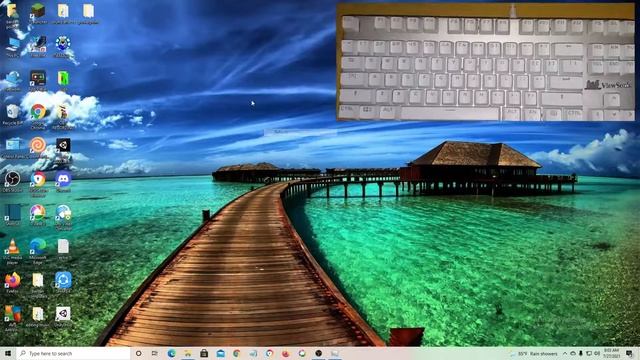Image resolution: width=640 pixels, height=360 pixels.
Task: Show hidden system tray icons
Action: (x=565, y=353)
